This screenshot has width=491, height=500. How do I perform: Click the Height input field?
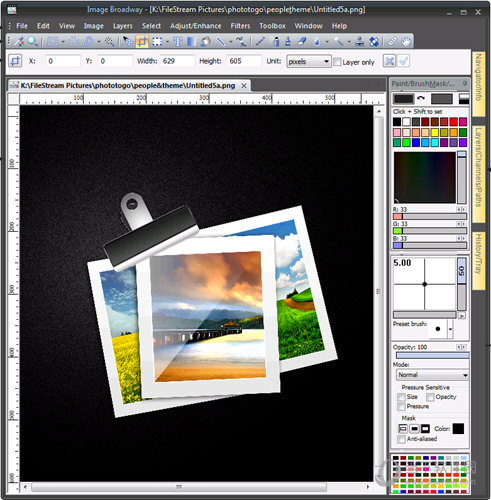[244, 61]
